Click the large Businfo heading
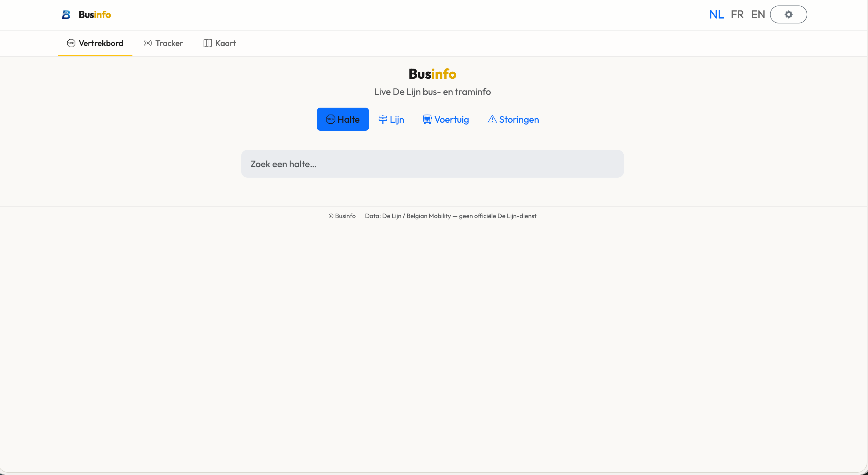This screenshot has height=475, width=868. [432, 74]
